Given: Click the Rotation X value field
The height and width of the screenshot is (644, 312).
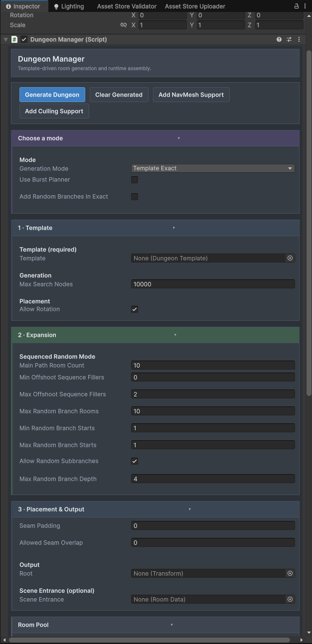Looking at the screenshot, I should [x=162, y=15].
